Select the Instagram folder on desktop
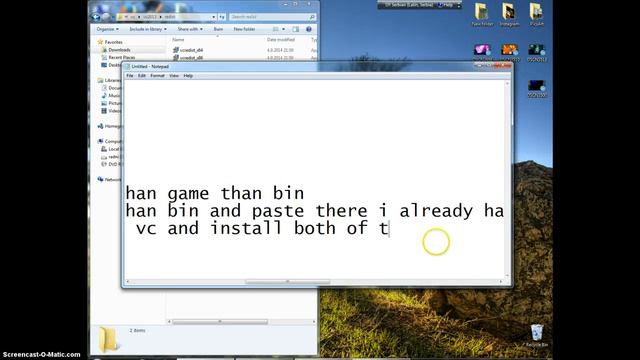This screenshot has width=640, height=360. tap(509, 15)
